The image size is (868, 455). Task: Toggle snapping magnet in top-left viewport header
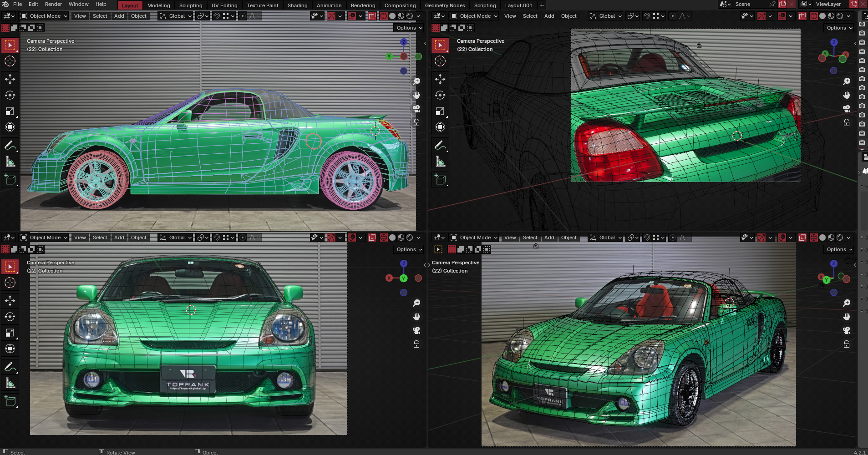[x=217, y=16]
